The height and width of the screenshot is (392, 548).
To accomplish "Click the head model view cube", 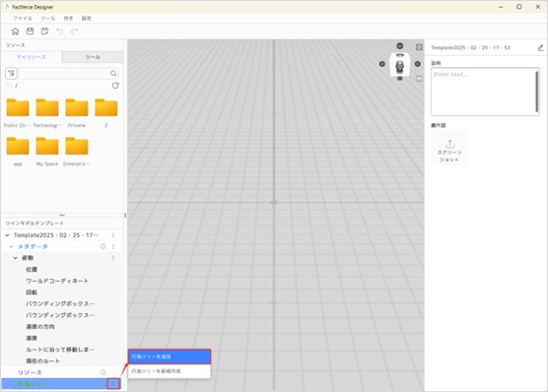I will [x=400, y=65].
